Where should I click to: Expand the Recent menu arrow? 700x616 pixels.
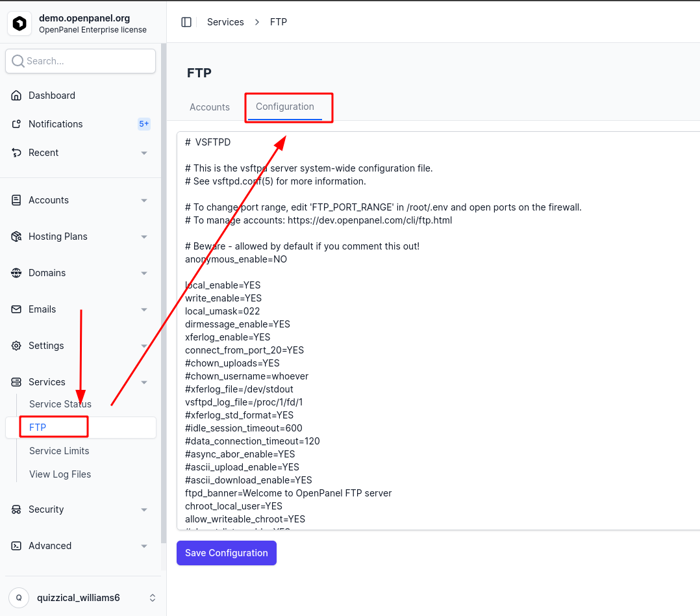(144, 153)
